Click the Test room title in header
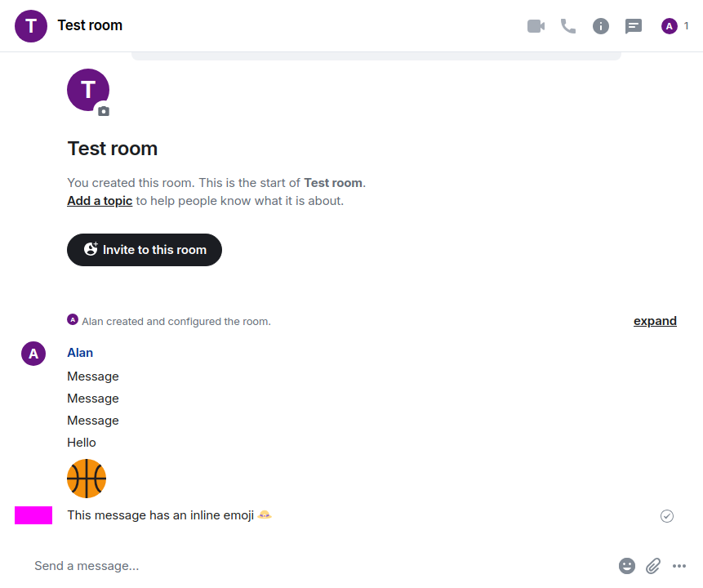703x588 pixels. pos(90,25)
